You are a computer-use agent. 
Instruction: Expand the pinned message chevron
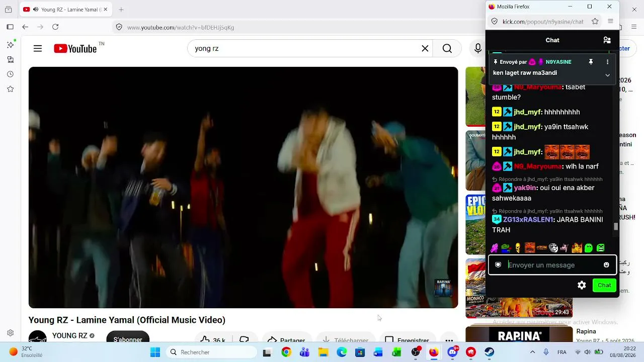pos(607,75)
